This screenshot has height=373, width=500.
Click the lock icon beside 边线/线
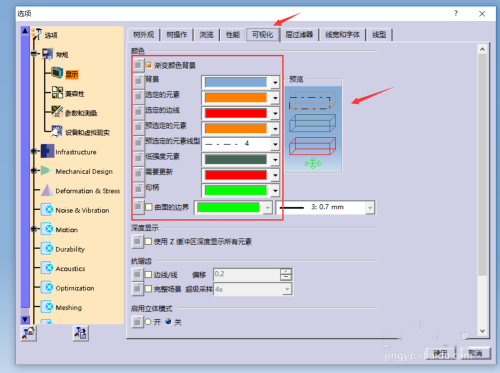(x=137, y=275)
